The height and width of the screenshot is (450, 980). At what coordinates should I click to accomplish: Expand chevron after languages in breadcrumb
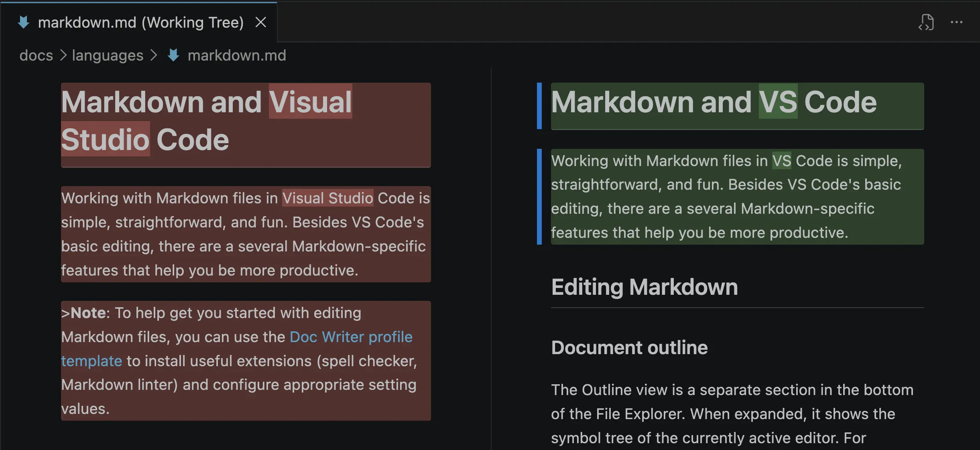click(154, 55)
